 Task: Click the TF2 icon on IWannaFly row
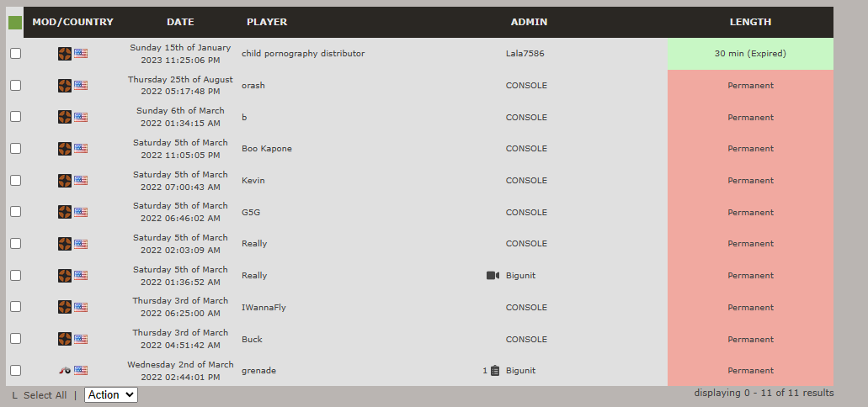[x=65, y=307]
